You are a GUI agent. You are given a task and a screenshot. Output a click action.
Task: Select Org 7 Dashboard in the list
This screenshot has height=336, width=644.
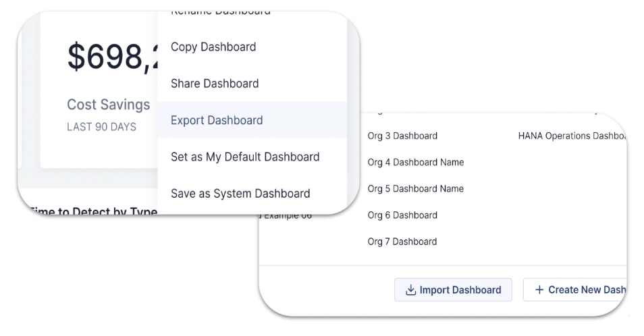click(x=402, y=242)
